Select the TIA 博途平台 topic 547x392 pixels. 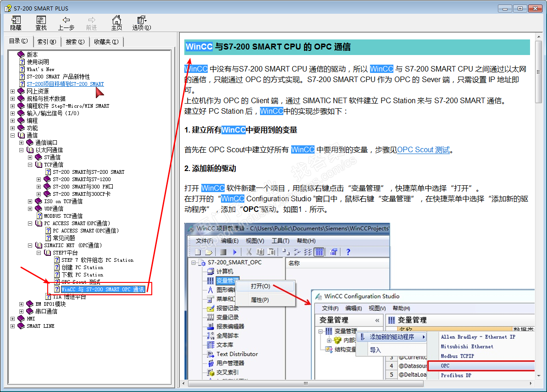pos(69,297)
